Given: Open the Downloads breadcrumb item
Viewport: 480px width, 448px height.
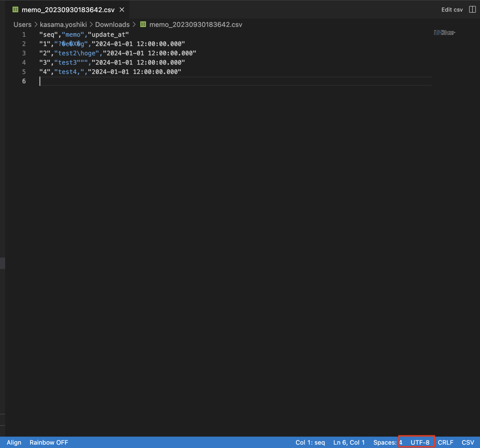Looking at the screenshot, I should click(113, 24).
